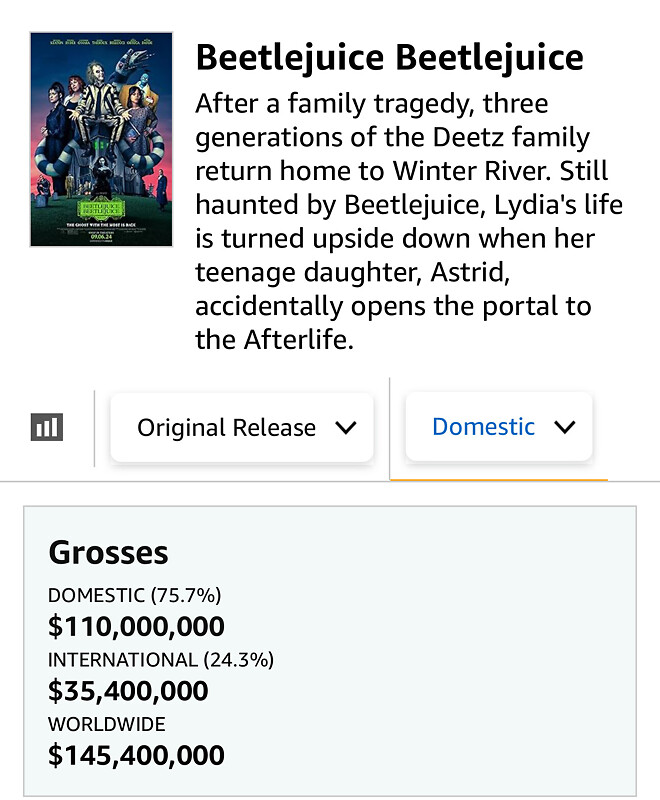Screen dimensions: 660x800
Task: Click the blue Domestic text
Action: (483, 427)
